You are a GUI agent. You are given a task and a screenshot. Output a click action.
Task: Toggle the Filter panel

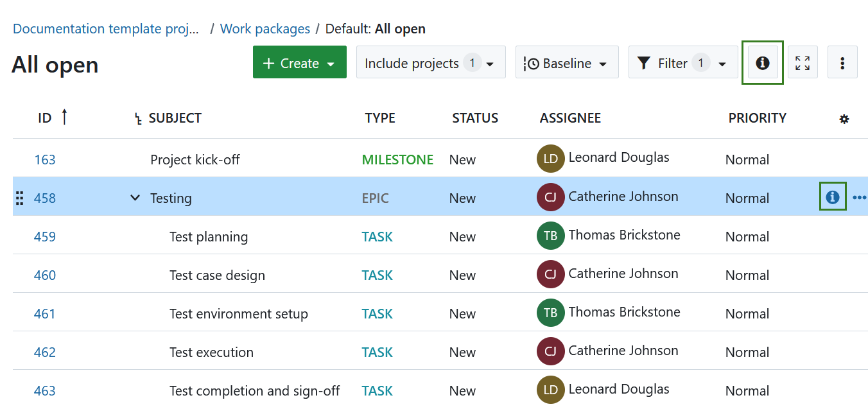(683, 62)
